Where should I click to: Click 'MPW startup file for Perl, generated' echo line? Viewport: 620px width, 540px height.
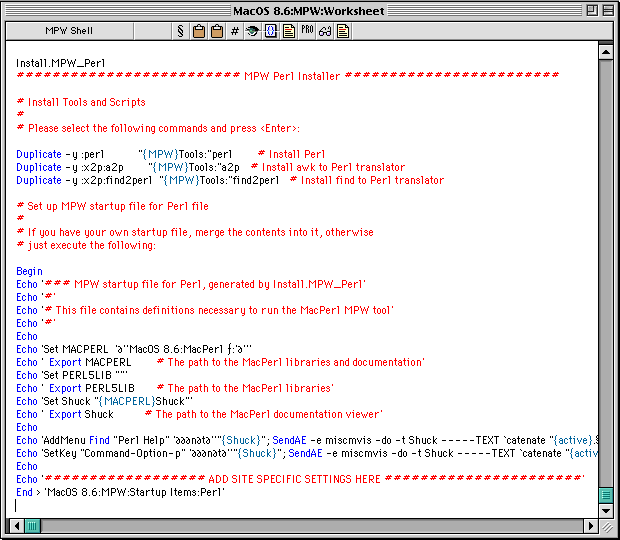(191, 284)
